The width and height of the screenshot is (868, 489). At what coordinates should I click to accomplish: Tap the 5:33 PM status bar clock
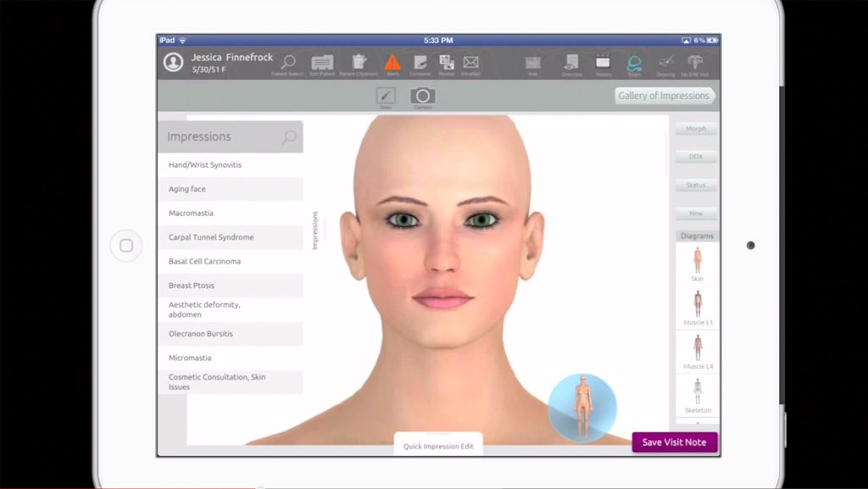pyautogui.click(x=438, y=41)
